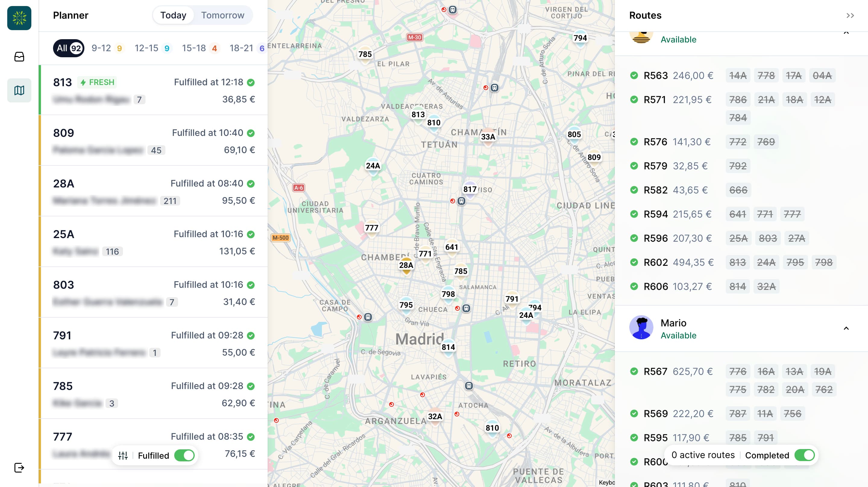Toggle order chip 786 on route R571
868x487 pixels.
click(x=737, y=99)
